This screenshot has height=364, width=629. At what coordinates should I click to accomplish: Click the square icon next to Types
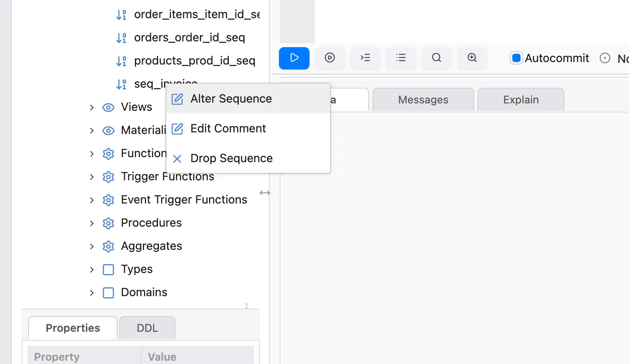(108, 270)
